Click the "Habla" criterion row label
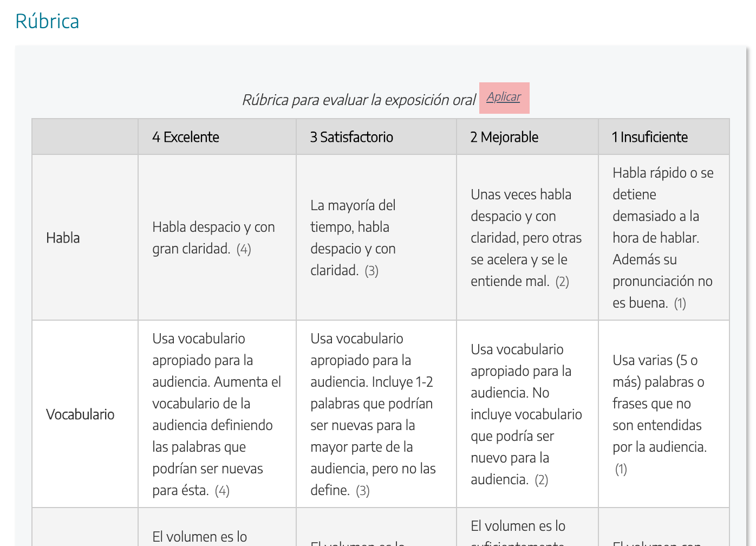756x546 pixels. [63, 237]
